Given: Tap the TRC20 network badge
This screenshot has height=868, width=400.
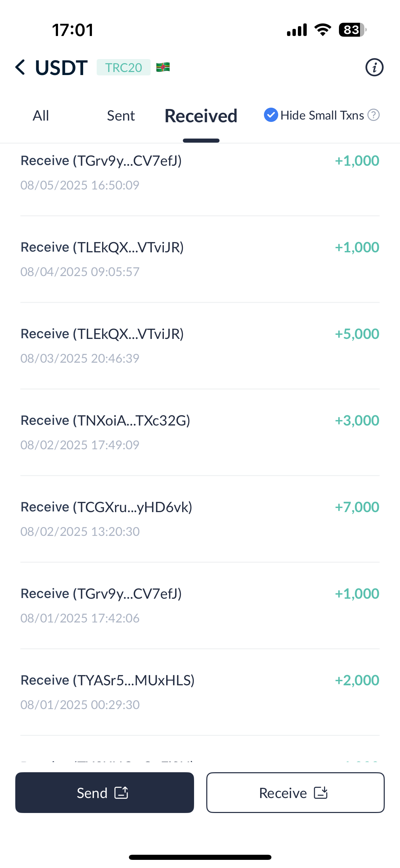Looking at the screenshot, I should click(123, 67).
